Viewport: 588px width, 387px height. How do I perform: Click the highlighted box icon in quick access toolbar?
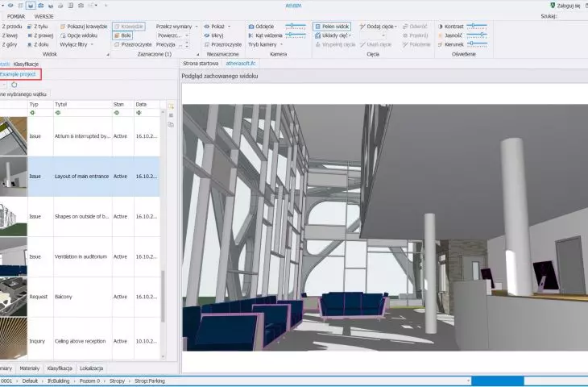click(31, 6)
